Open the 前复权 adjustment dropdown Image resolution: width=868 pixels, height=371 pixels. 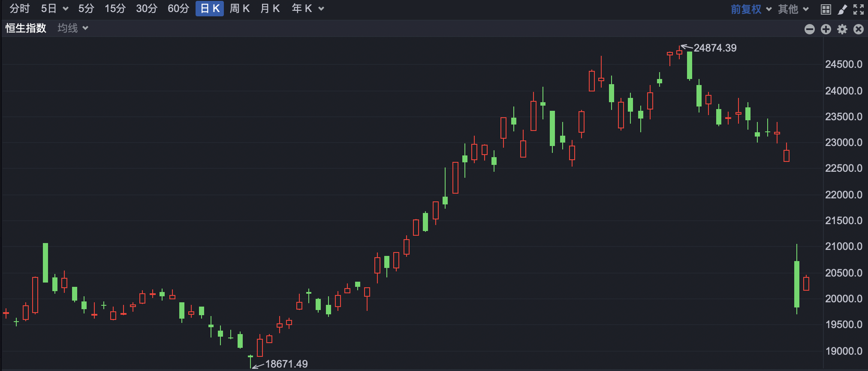pos(751,9)
